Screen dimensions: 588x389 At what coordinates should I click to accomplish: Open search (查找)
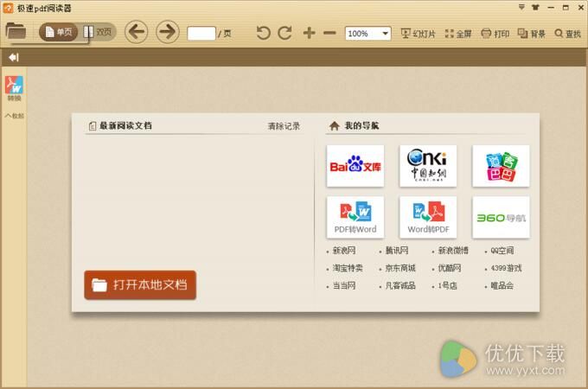tap(568, 34)
